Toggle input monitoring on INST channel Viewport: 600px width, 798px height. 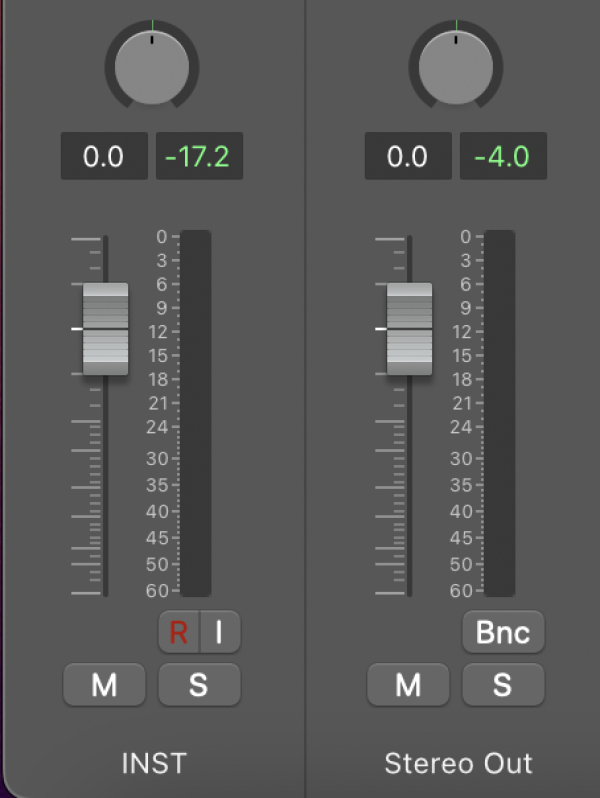tap(220, 632)
